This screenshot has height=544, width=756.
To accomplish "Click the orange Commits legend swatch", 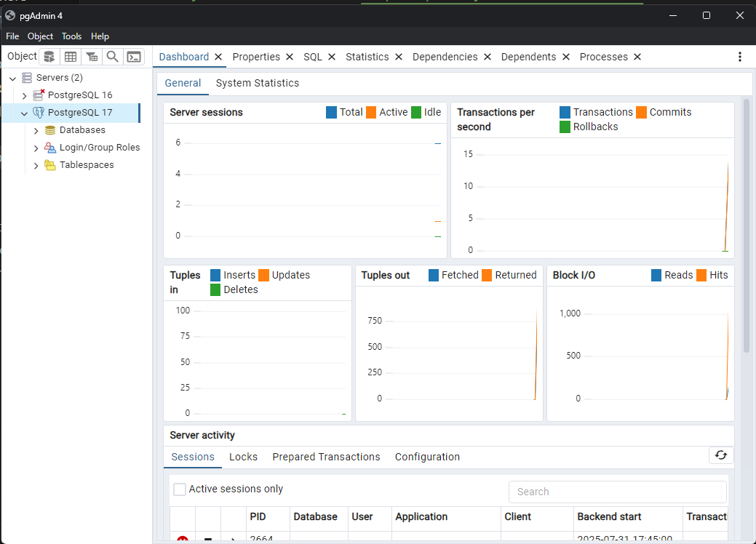I will (641, 112).
